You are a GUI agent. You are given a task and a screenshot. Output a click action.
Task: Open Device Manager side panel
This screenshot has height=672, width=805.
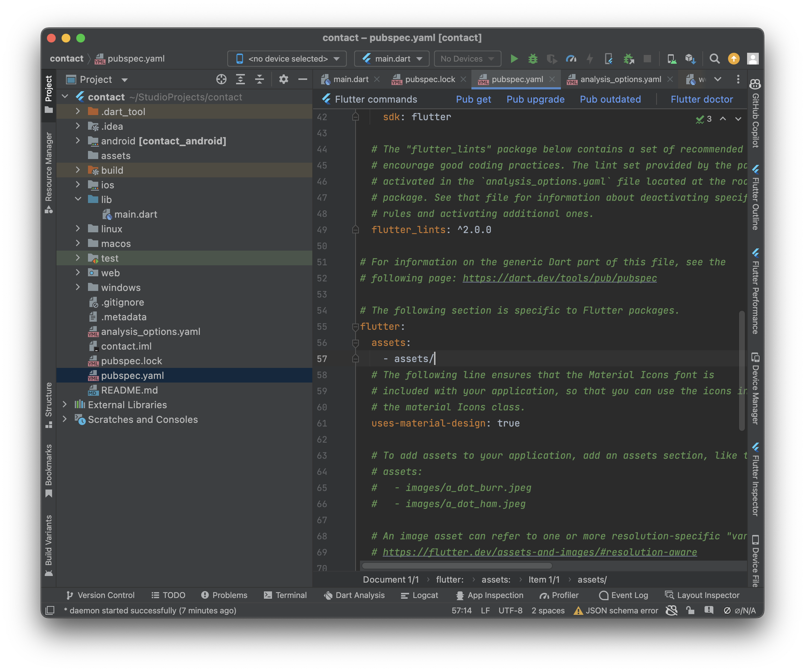tap(755, 388)
